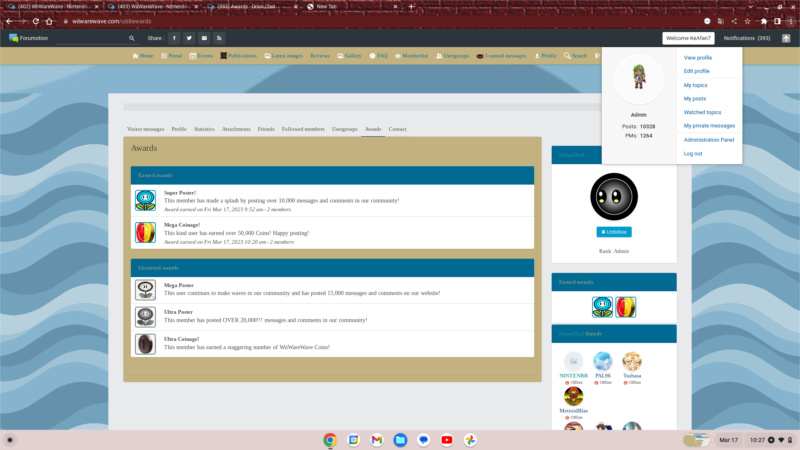Click the Super Poster award icon in list

click(x=145, y=201)
